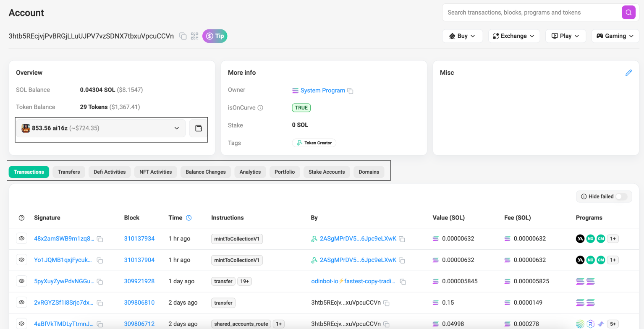
Task: Toggle the Hide failed switch
Action: [621, 196]
